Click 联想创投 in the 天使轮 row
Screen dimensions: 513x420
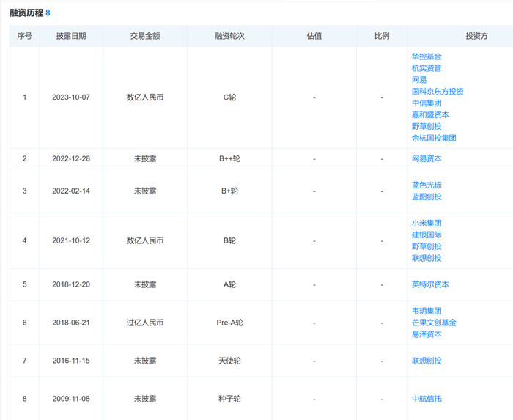click(x=427, y=361)
